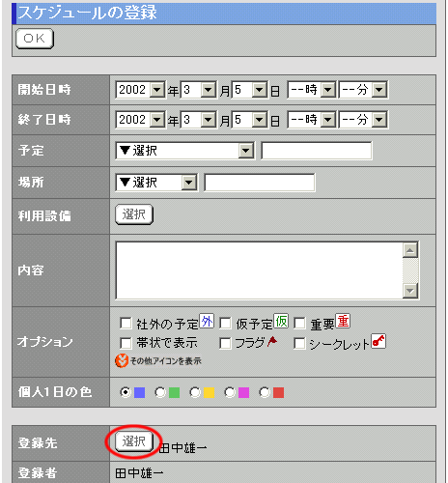This screenshot has height=483, width=448.
Task: Select the green color radio button
Action: (160, 392)
